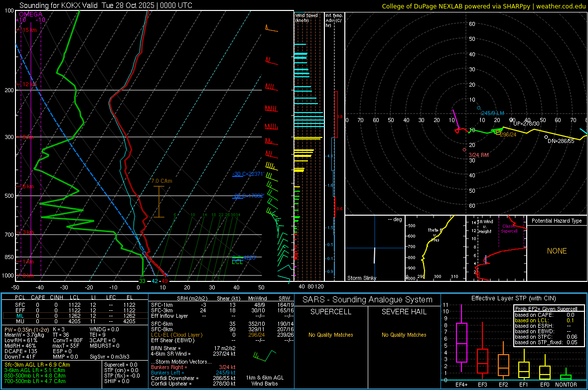The image size is (588, 390).
Task: Select the 7.0 C/km lapse rate label
Action: pos(161,181)
